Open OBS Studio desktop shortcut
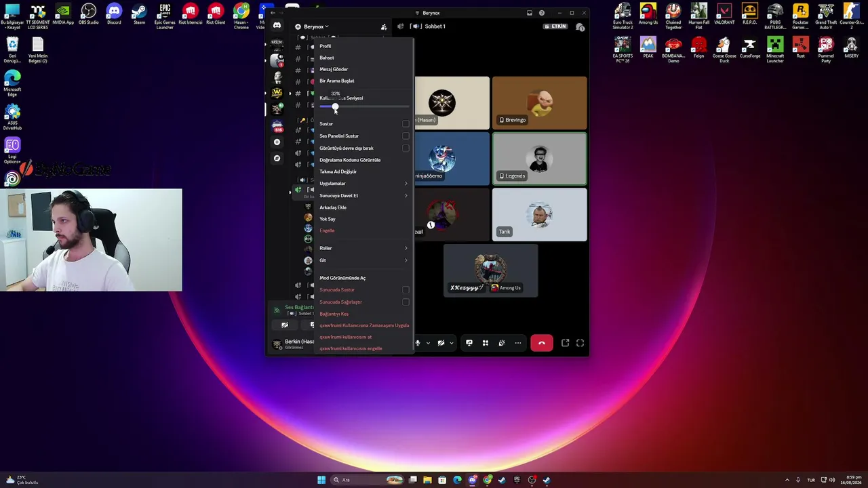The image size is (868, 488). tap(88, 15)
